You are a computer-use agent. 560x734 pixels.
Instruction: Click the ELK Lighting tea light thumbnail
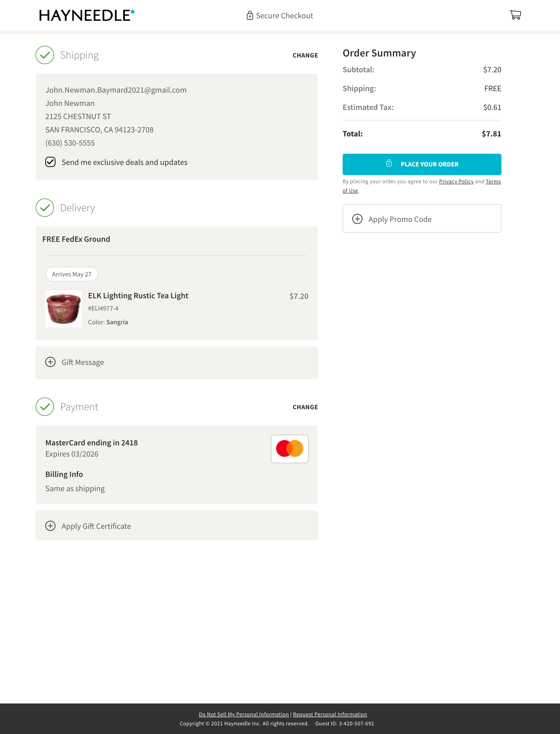point(63,309)
